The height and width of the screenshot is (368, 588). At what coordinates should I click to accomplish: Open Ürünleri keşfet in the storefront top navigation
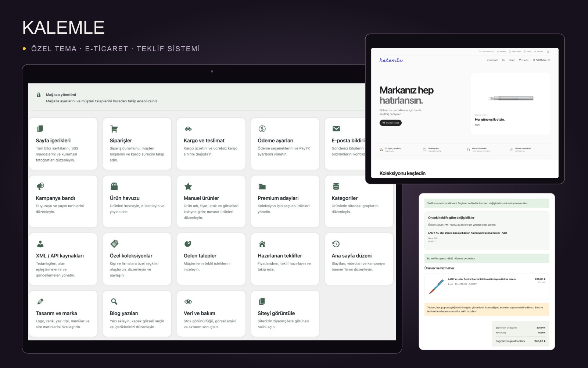pos(492,60)
